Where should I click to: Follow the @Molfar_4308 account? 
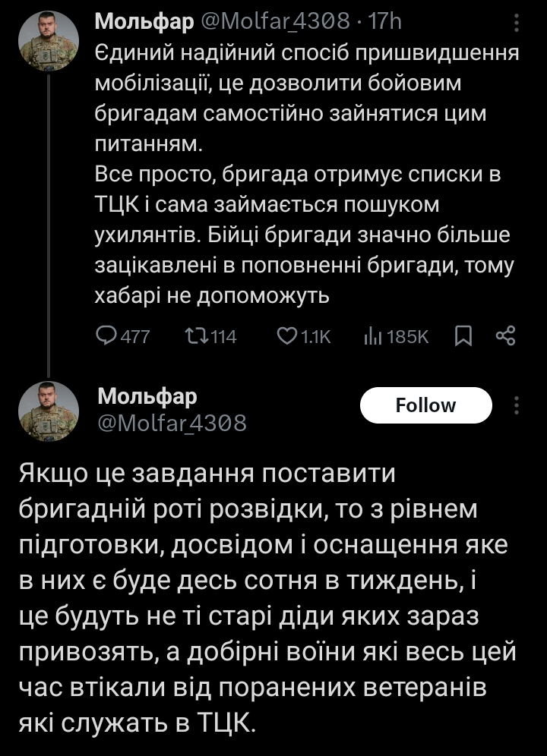425,405
